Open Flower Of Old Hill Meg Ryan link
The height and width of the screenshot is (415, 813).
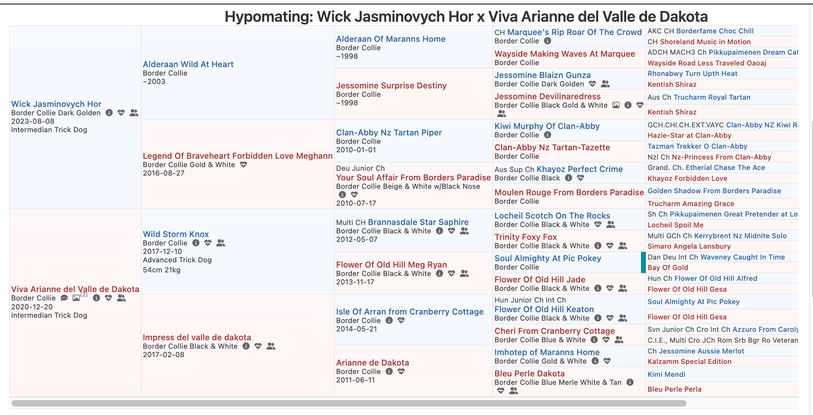(391, 265)
